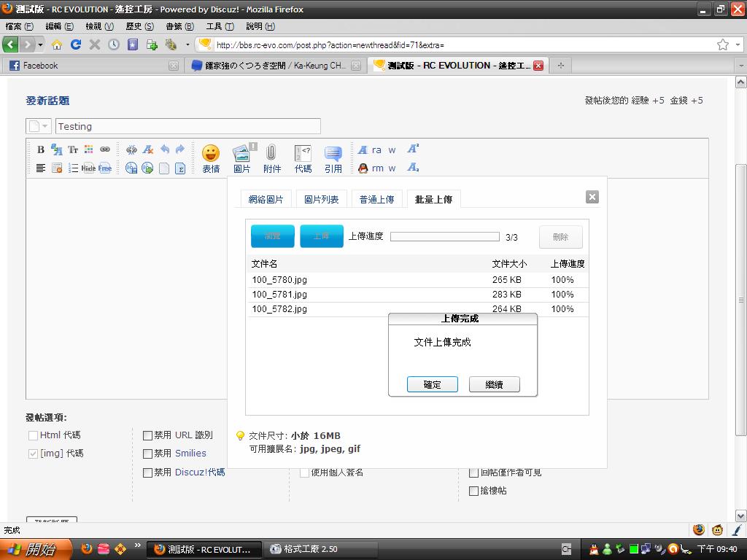Tick the 禁用 Smilies checkbox
747x560 pixels.
147,454
